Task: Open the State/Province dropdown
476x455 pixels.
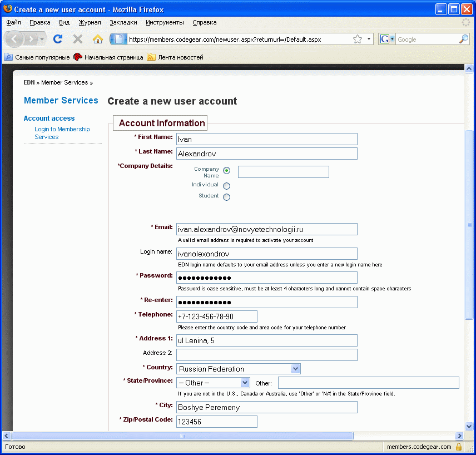Action: (x=213, y=383)
